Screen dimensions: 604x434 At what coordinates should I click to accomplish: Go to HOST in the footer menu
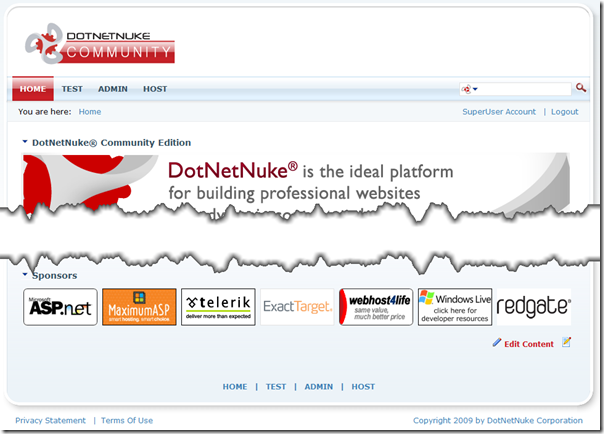click(363, 387)
